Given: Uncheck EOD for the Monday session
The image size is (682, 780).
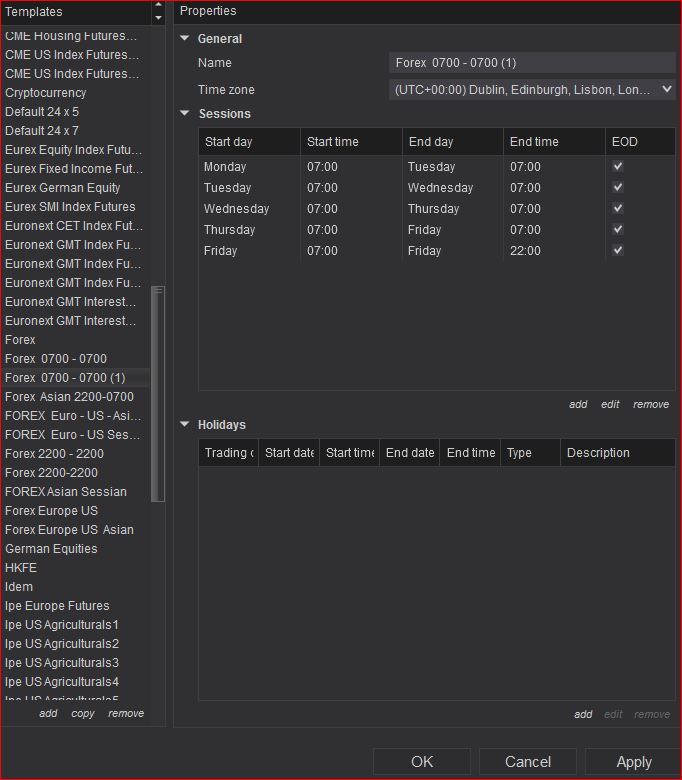Looking at the screenshot, I should (618, 166).
